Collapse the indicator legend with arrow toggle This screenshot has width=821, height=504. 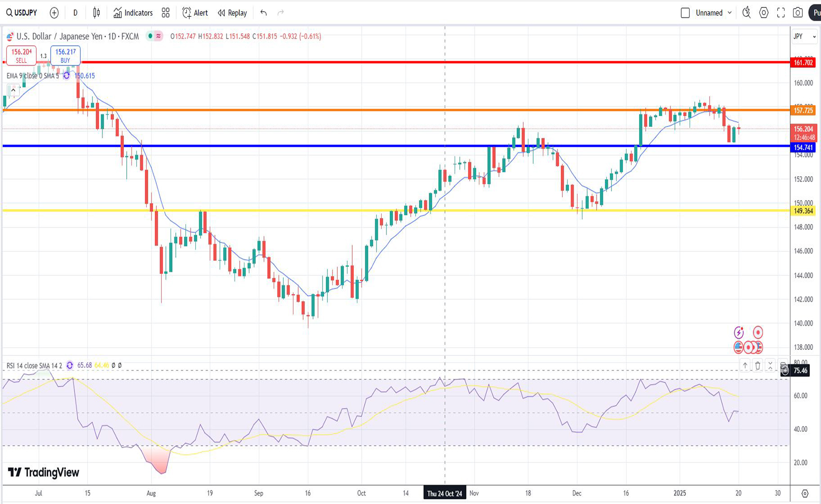pyautogui.click(x=13, y=90)
